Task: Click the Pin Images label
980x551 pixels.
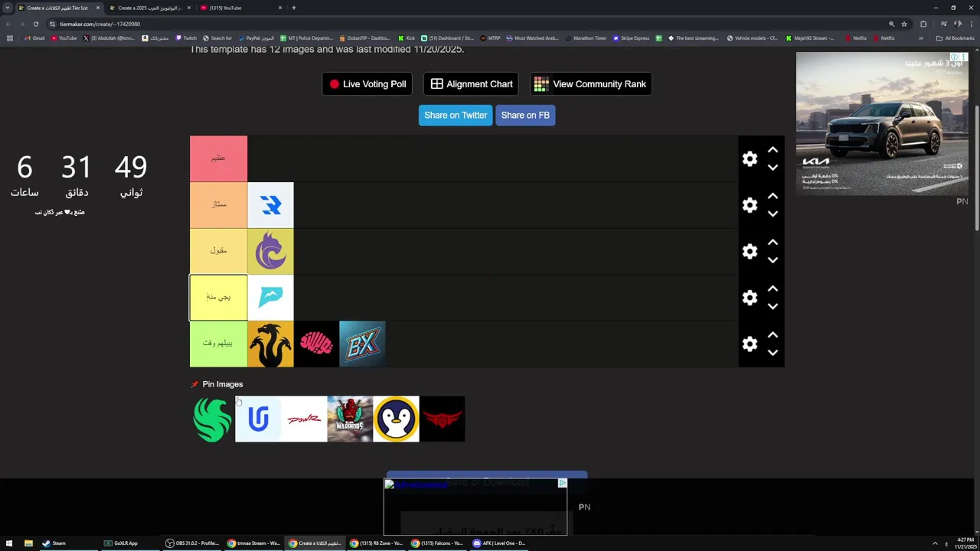Action: pyautogui.click(x=223, y=384)
